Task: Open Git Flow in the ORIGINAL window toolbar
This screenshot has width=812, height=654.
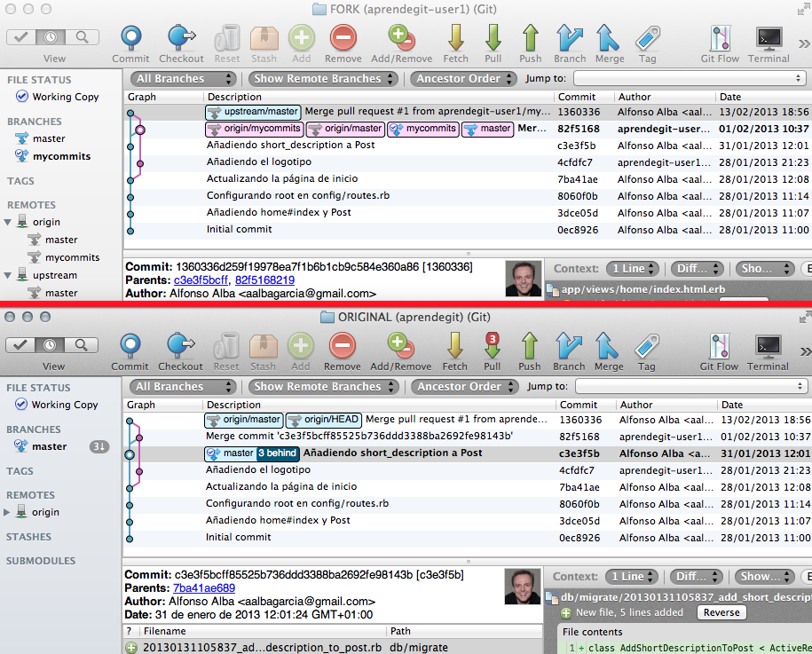Action: [x=719, y=345]
